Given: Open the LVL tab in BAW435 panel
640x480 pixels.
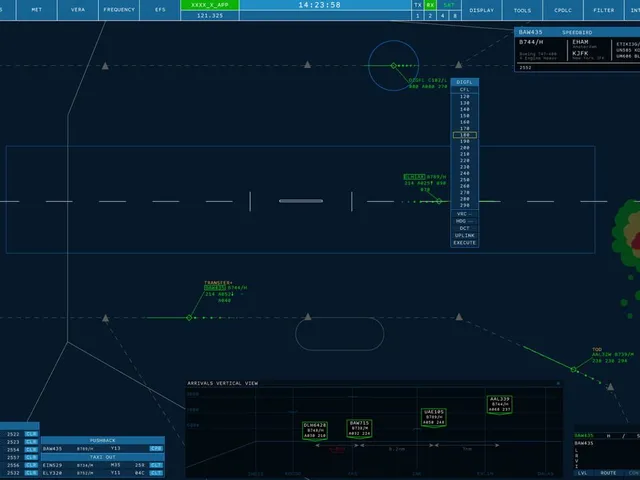Looking at the screenshot, I should [x=582, y=473].
